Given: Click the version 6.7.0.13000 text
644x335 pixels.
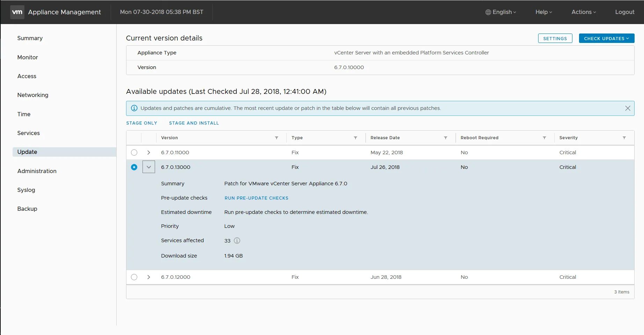Looking at the screenshot, I should (176, 167).
